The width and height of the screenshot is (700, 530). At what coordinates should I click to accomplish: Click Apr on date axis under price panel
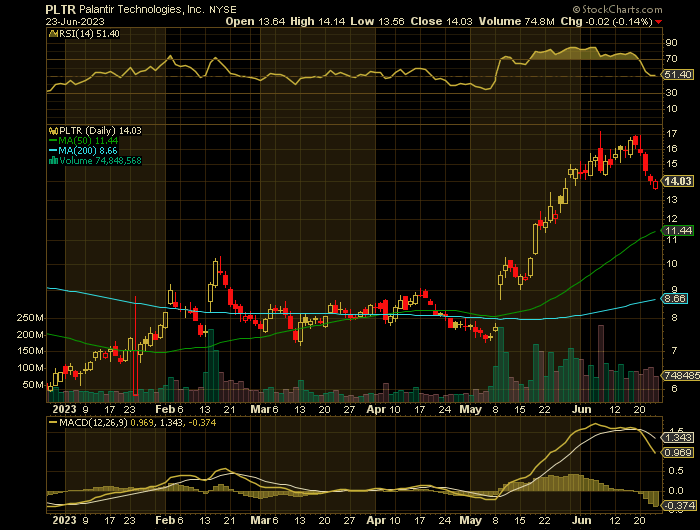pyautogui.click(x=376, y=409)
